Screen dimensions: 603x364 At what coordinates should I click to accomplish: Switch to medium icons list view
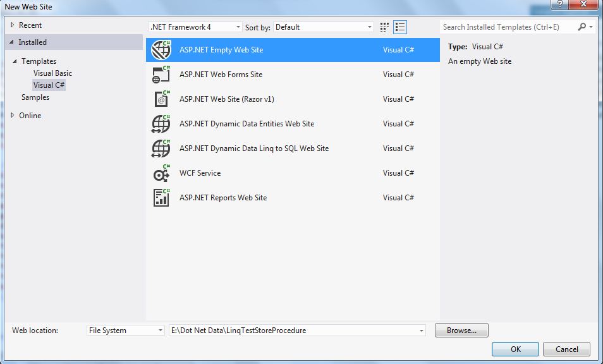(x=400, y=27)
